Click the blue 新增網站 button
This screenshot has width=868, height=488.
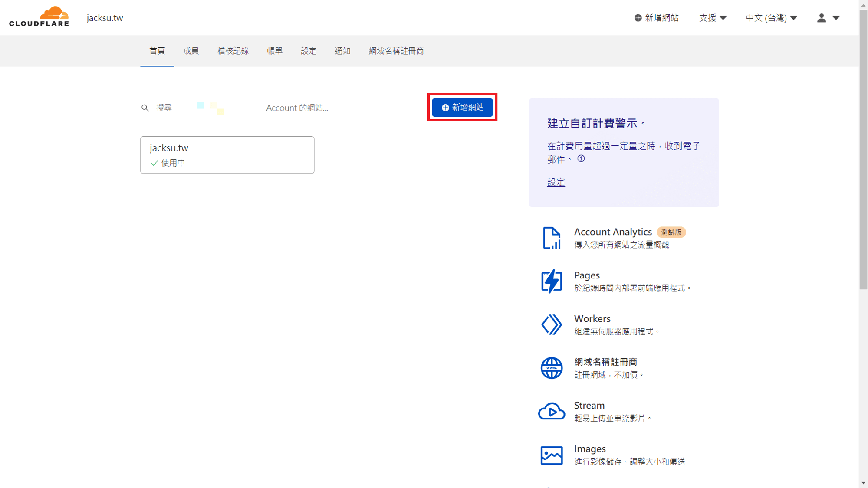coord(462,108)
